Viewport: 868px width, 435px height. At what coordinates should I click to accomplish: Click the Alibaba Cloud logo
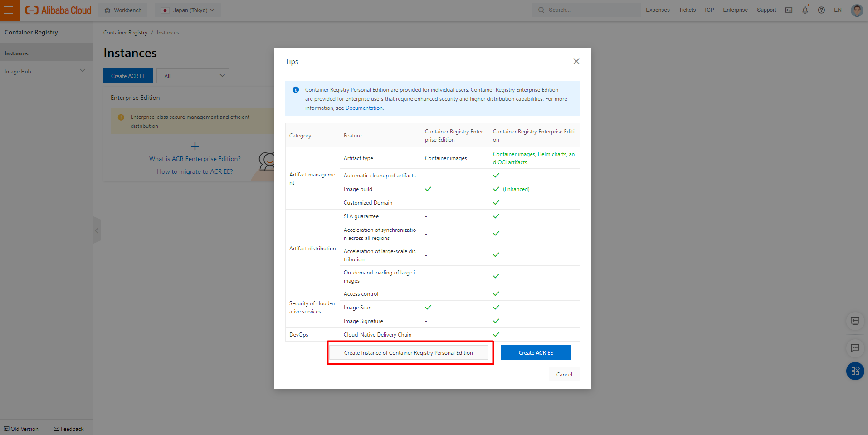[x=58, y=10]
